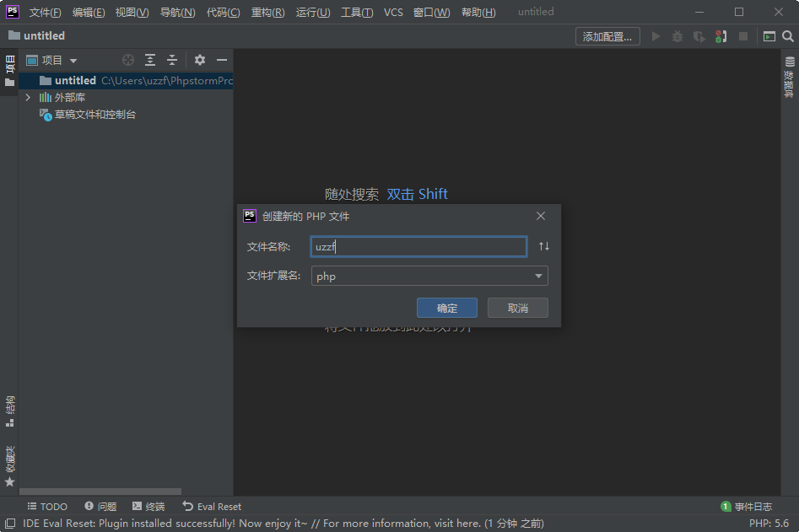The height and width of the screenshot is (532, 799).
Task: Open the 文件(F) menu
Action: (45, 12)
